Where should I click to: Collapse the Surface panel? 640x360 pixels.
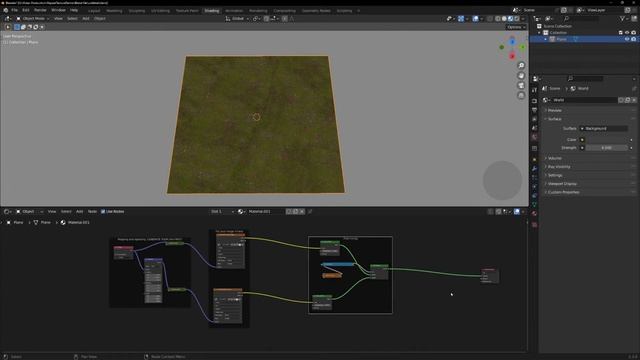point(554,119)
